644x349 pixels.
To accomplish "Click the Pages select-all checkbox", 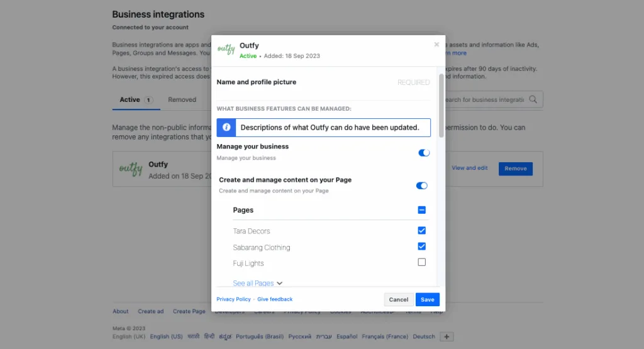I will tap(421, 210).
